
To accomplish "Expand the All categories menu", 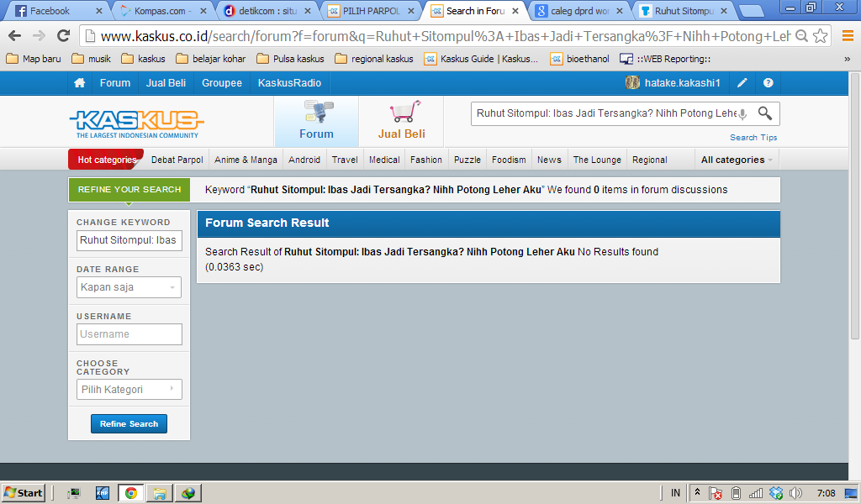I will tap(737, 160).
